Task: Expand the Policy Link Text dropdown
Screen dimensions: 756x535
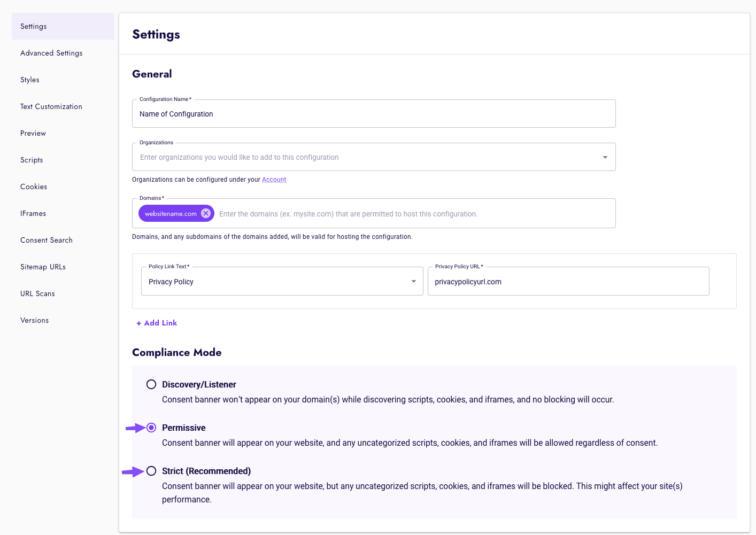Action: click(413, 281)
